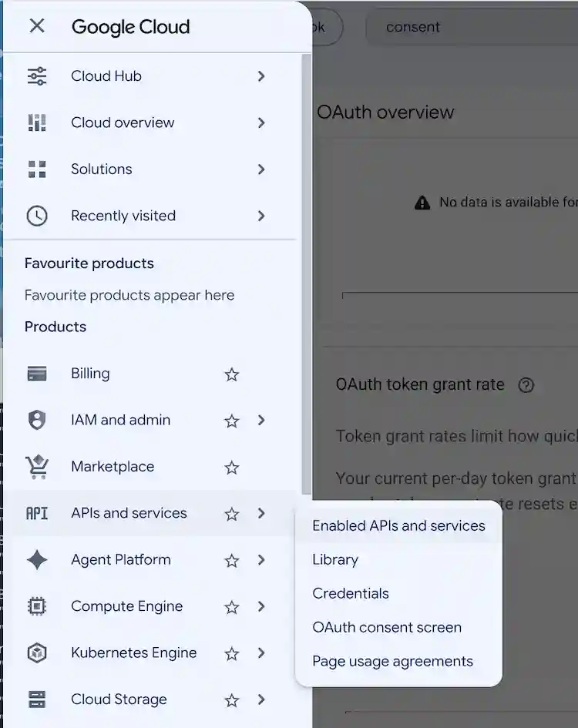Choose OAuth consent screen
The image size is (578, 728).
[398, 627]
